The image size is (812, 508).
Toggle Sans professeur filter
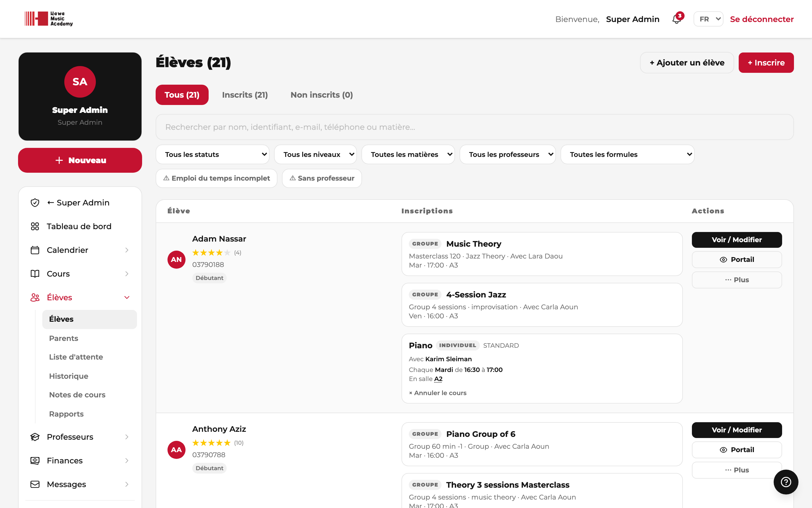pyautogui.click(x=322, y=178)
